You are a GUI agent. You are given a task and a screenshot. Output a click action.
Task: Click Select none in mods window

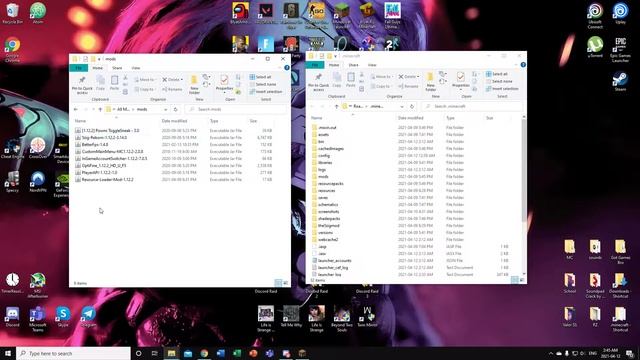(262, 84)
